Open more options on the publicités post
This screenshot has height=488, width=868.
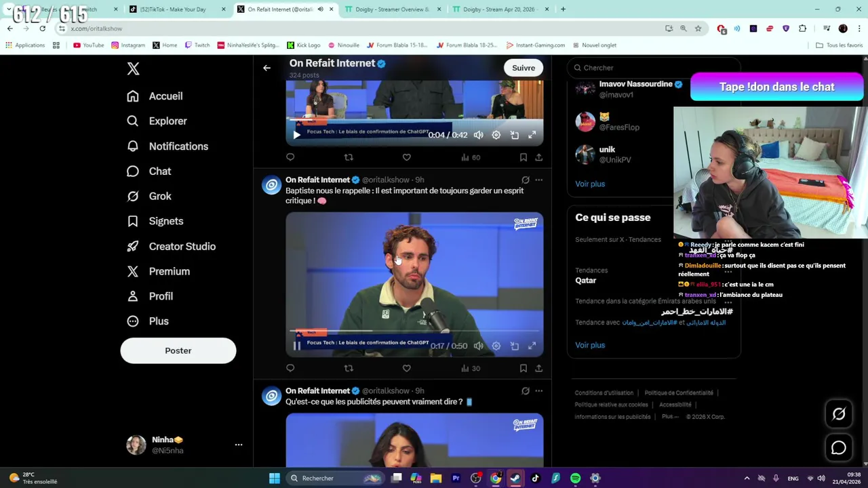click(538, 391)
